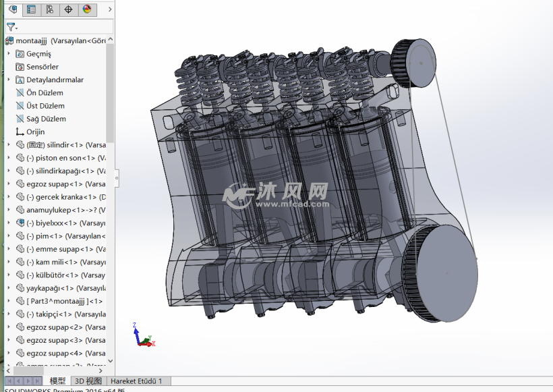Viewport: 553px width, 392px height.
Task: Open the Hareket Etüdü 1 tab
Action: tap(137, 381)
